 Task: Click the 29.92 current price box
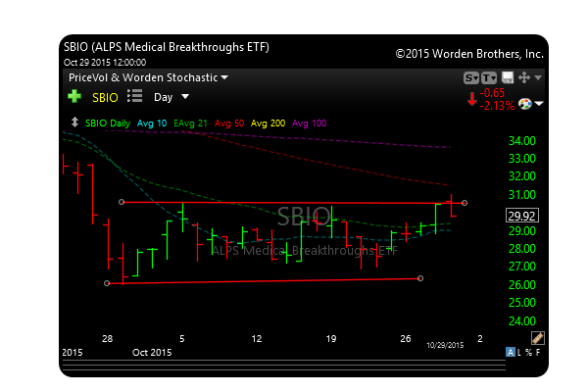(522, 216)
